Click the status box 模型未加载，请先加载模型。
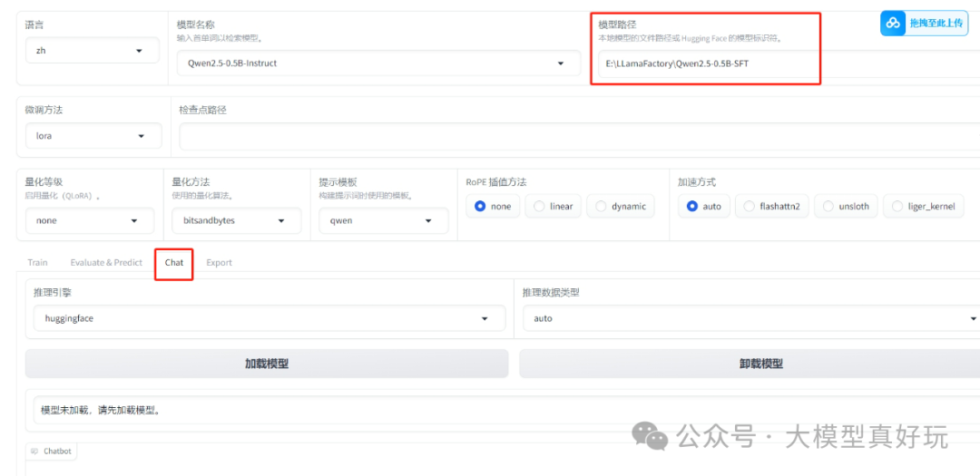This screenshot has height=476, width=980. [506, 411]
